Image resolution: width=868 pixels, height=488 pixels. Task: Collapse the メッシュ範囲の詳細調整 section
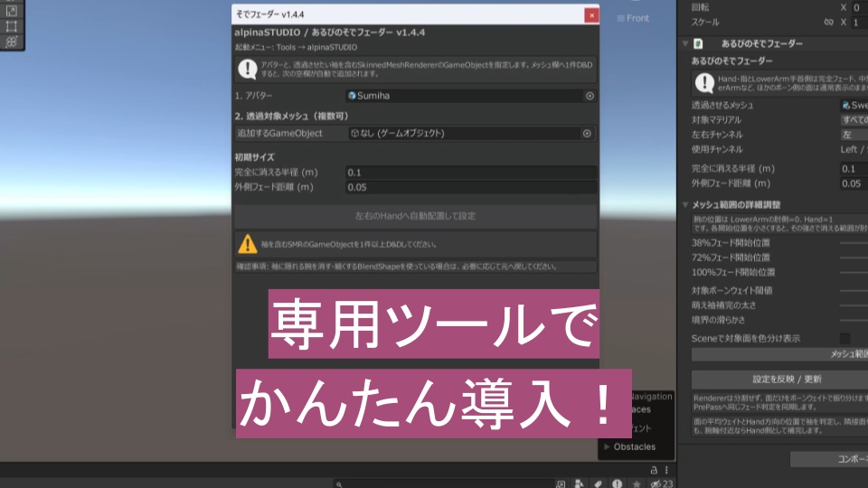coord(685,205)
